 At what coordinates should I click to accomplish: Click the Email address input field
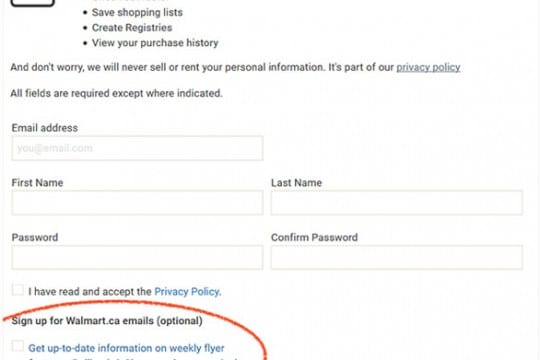(x=137, y=148)
